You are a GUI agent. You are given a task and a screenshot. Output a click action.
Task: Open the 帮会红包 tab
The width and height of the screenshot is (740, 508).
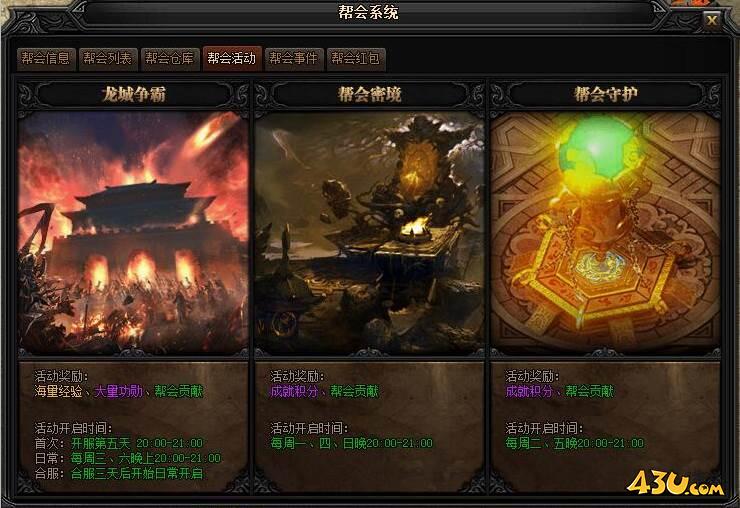pos(356,59)
